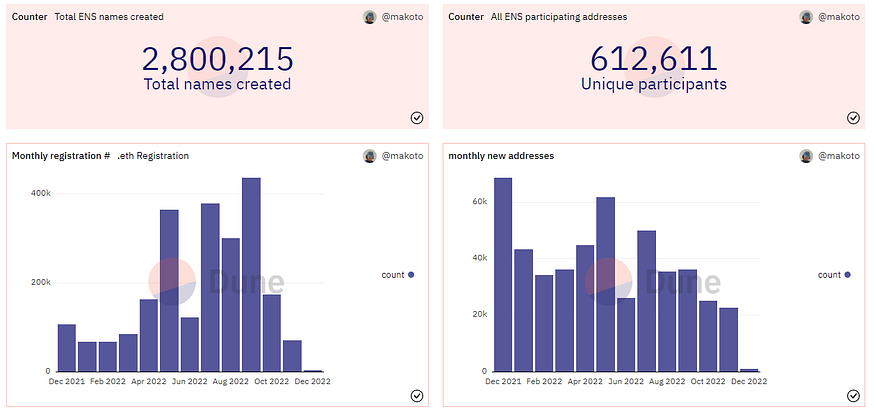This screenshot has height=411, width=875.
Task: Open @makoto avatar on Total ENS names card
Action: (x=370, y=17)
